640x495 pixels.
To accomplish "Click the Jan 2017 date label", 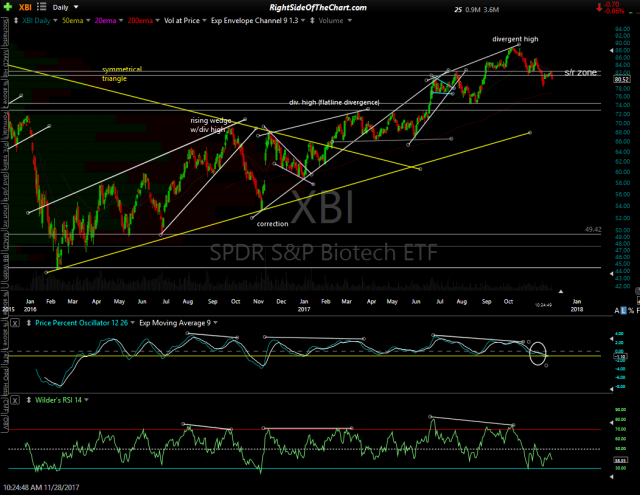I will (304, 305).
